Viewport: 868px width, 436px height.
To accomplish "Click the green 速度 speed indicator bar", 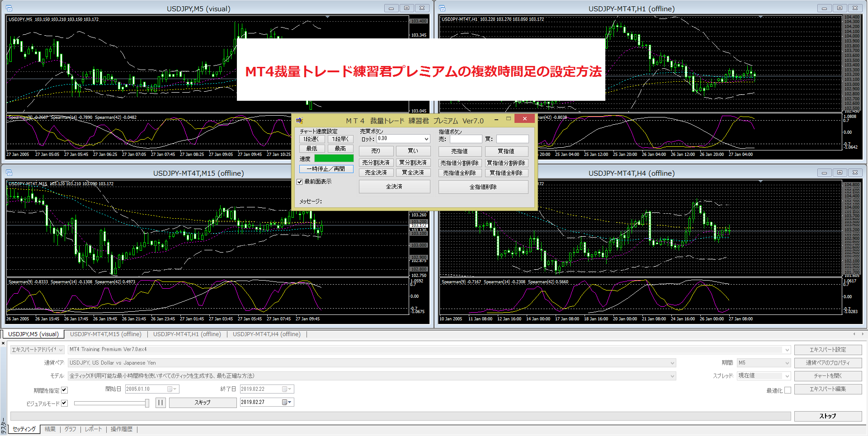I will [334, 158].
